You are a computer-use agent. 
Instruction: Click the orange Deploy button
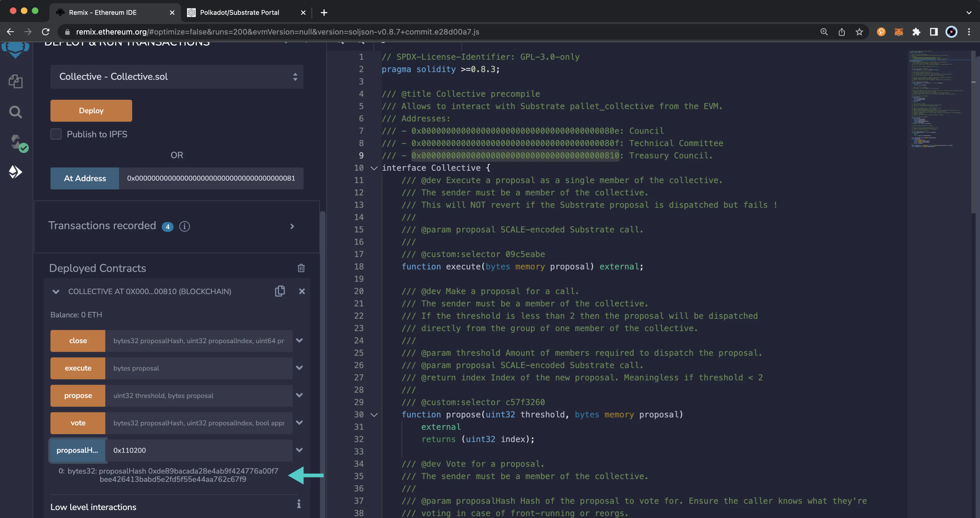[x=91, y=111]
